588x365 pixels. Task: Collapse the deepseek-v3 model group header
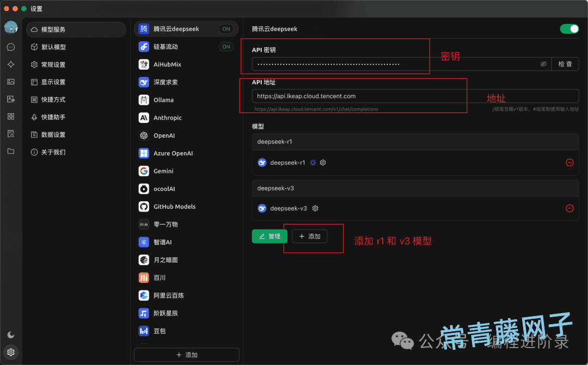(x=415, y=188)
